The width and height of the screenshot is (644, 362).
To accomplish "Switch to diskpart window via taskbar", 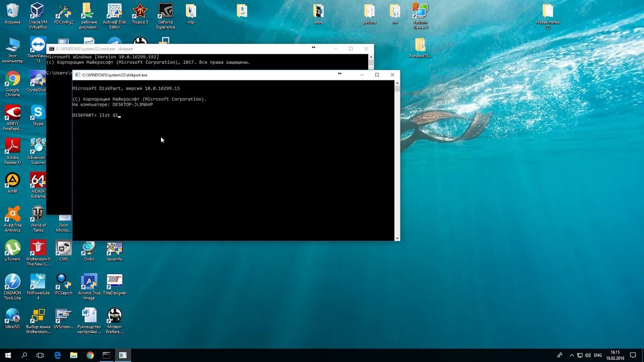I will (x=123, y=355).
